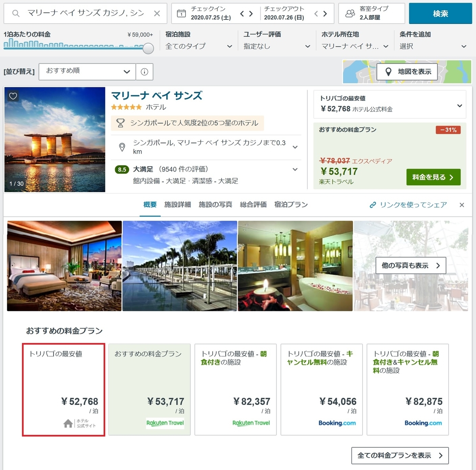
Task: Expand the 大満足 rating details chevron
Action: click(x=295, y=170)
